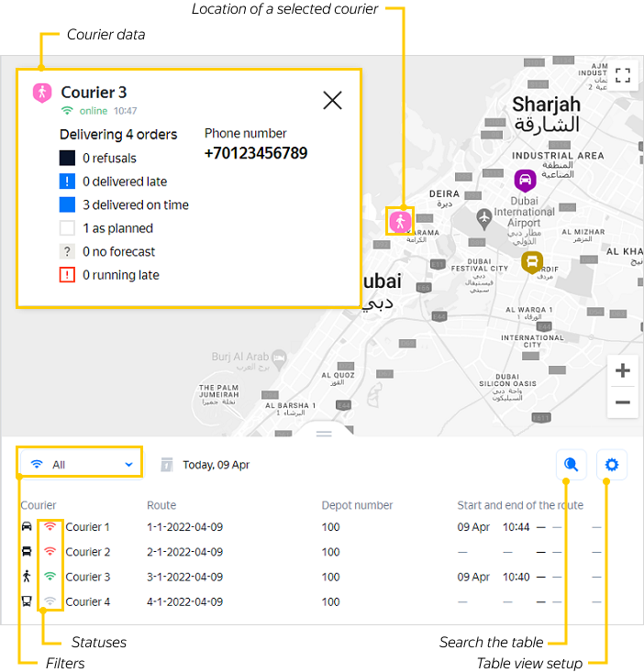Close the Courier 3 info popup

click(x=332, y=101)
